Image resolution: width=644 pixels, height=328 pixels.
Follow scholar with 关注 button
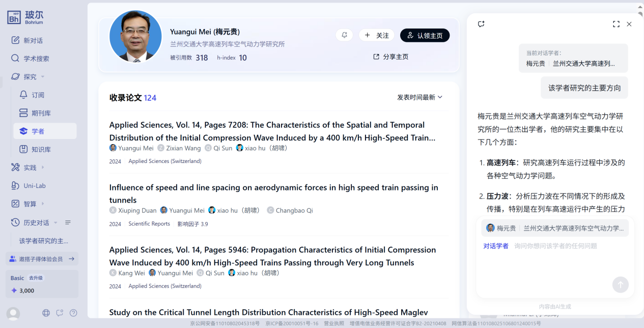[376, 35]
